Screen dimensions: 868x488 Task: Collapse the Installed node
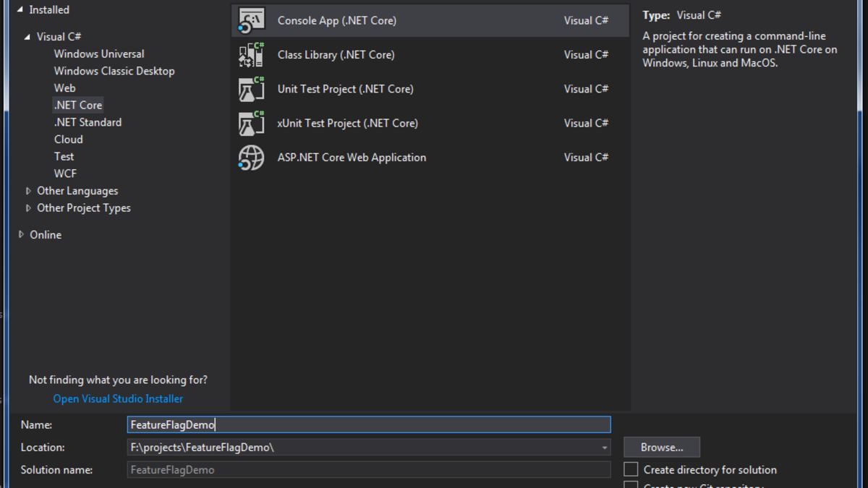pos(20,10)
